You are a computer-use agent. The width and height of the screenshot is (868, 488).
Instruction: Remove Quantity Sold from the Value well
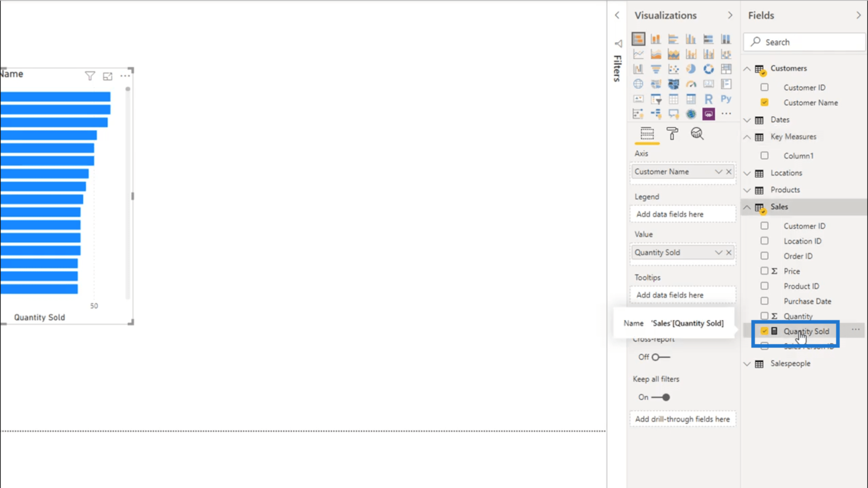click(729, 252)
